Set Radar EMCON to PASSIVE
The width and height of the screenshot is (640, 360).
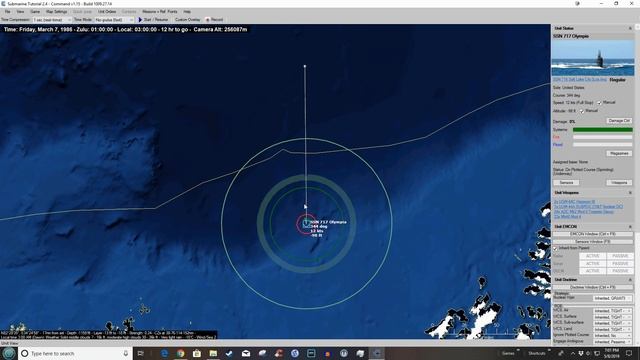coord(620,256)
